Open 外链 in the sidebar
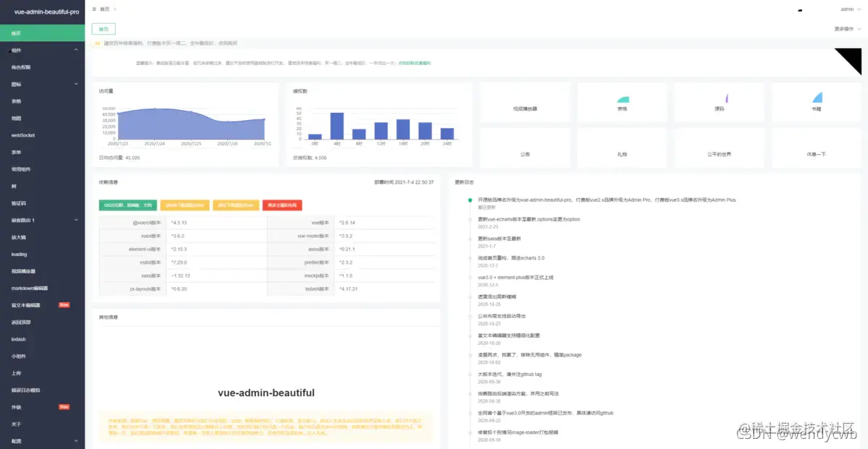 42,407
